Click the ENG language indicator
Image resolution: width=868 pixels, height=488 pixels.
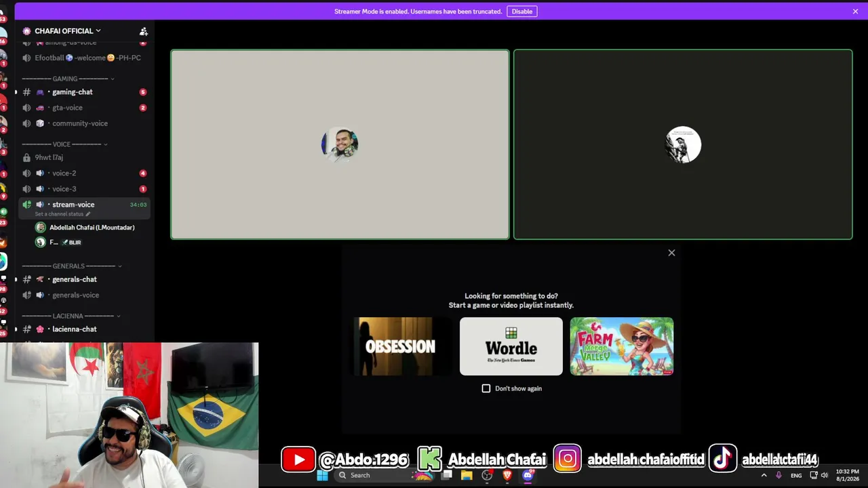[x=796, y=475]
